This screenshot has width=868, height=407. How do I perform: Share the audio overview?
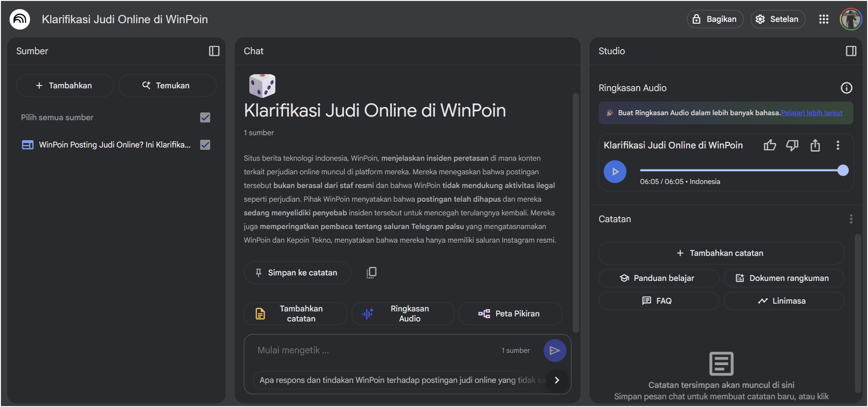coord(815,145)
